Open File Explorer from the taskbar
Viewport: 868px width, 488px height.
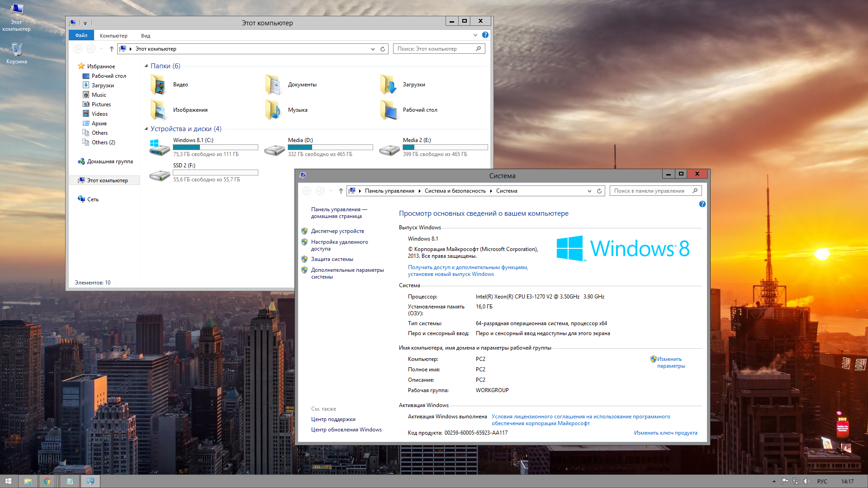[x=28, y=481]
